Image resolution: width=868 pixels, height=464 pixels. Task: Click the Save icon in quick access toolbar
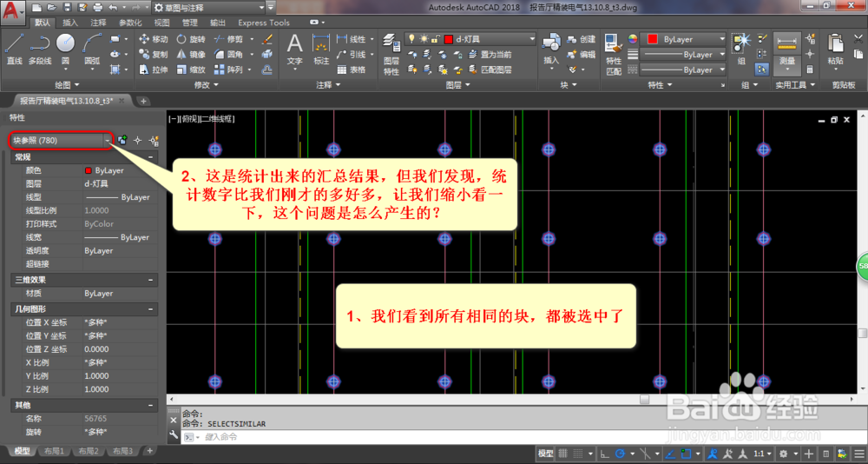67,8
